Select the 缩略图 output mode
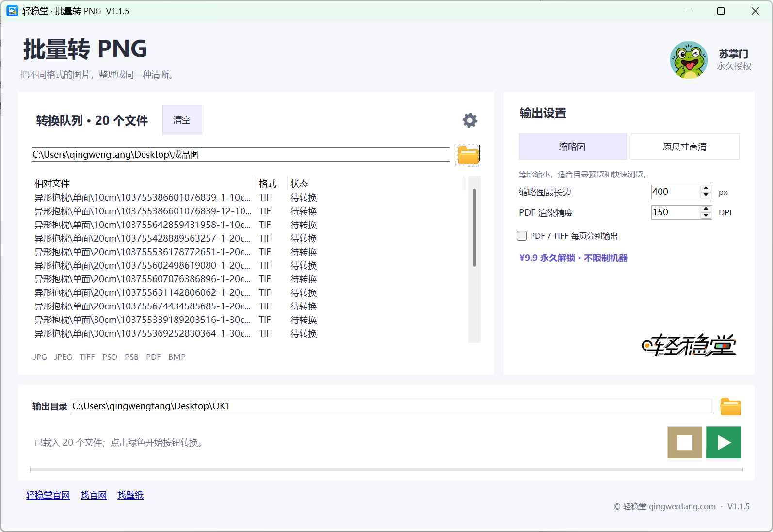 point(573,146)
